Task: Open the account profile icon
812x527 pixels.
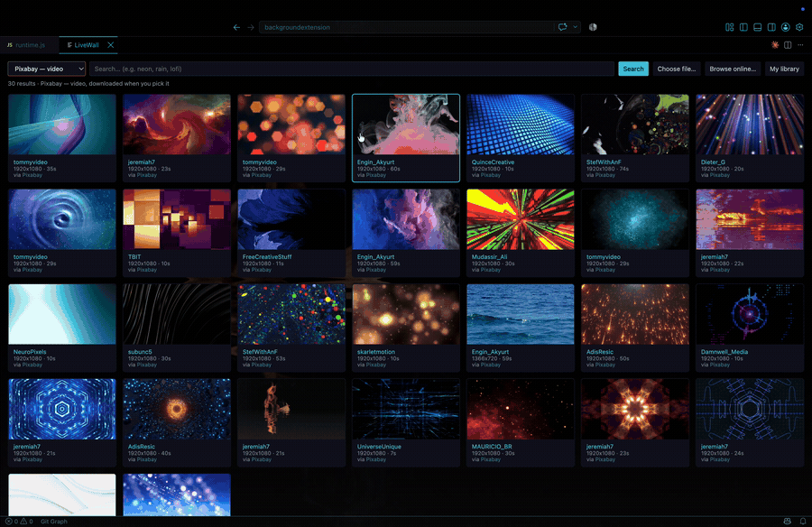Action: point(786,27)
